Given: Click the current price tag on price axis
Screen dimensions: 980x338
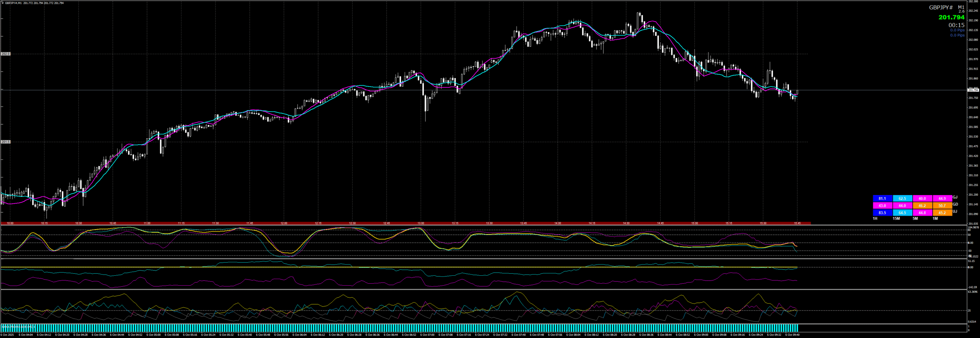Looking at the screenshot, I should (973, 90).
